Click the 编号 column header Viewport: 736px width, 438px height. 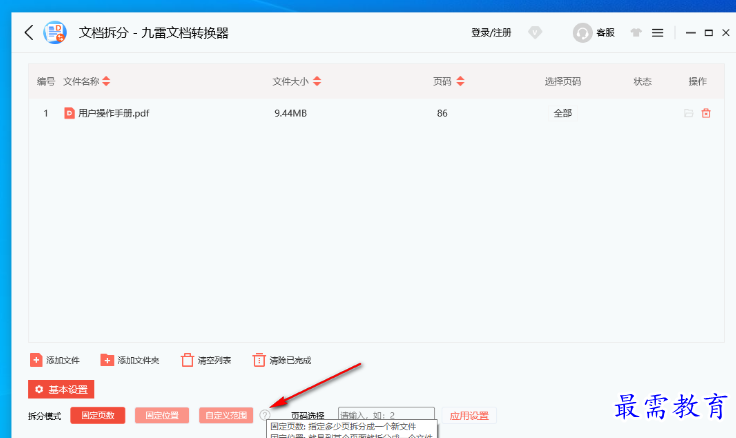(x=46, y=81)
